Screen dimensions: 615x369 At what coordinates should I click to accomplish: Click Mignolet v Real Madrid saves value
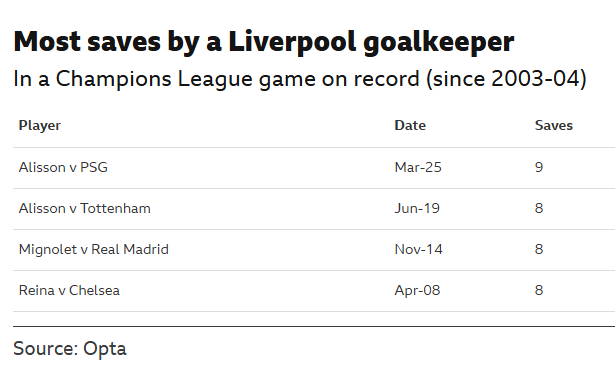539,249
